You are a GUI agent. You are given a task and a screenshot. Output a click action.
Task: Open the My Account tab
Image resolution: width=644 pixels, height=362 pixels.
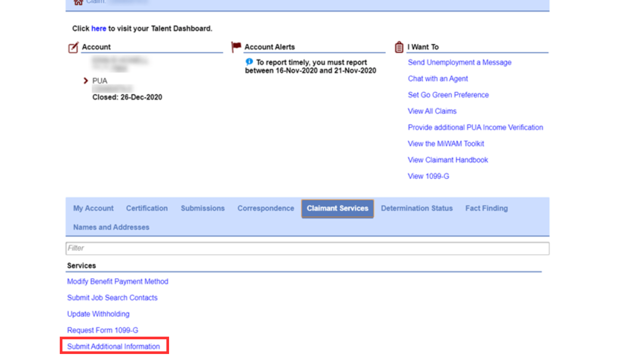point(93,208)
